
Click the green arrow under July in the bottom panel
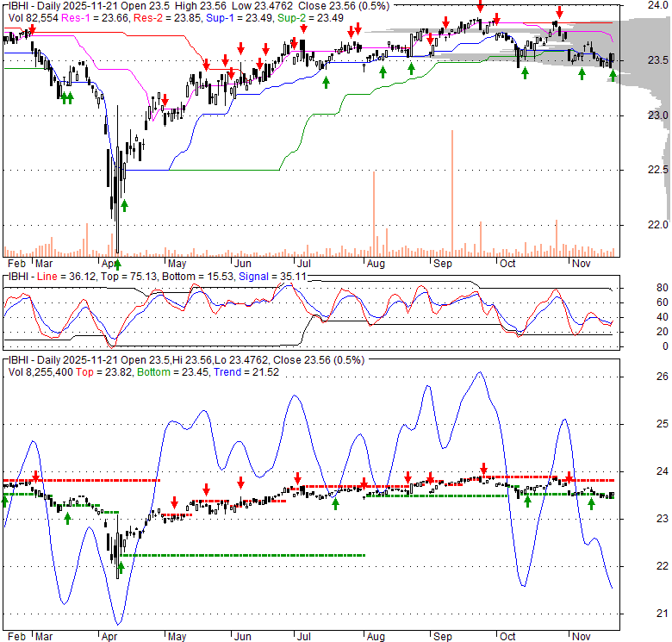[x=335, y=503]
